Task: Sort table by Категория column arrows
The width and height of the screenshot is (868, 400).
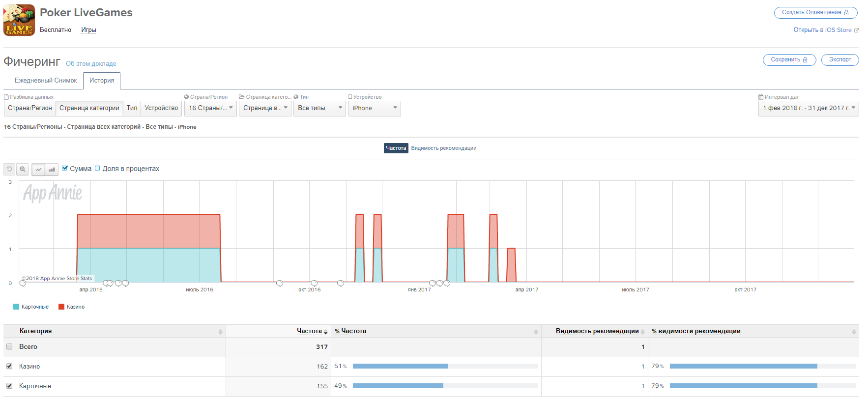Action: click(220, 332)
